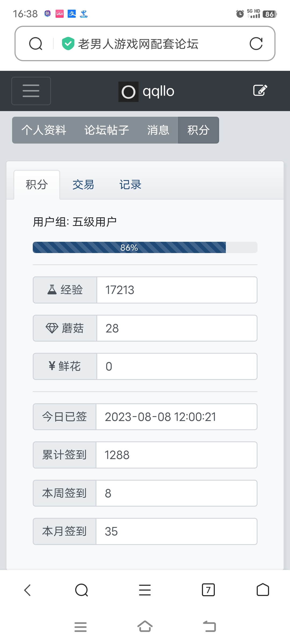Screen dimensions: 290x644
Task: Tap the browser home page icon
Action: click(x=263, y=590)
